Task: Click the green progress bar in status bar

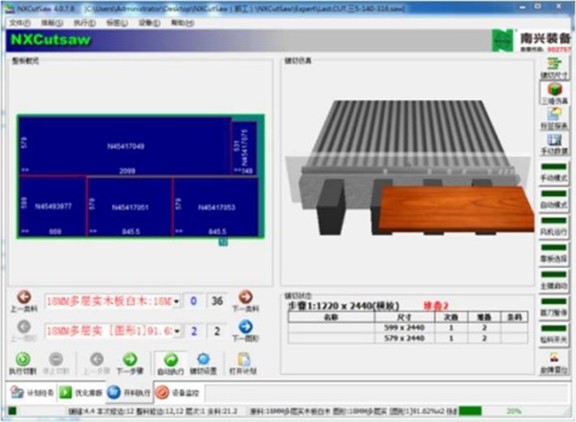Action: [x=470, y=411]
